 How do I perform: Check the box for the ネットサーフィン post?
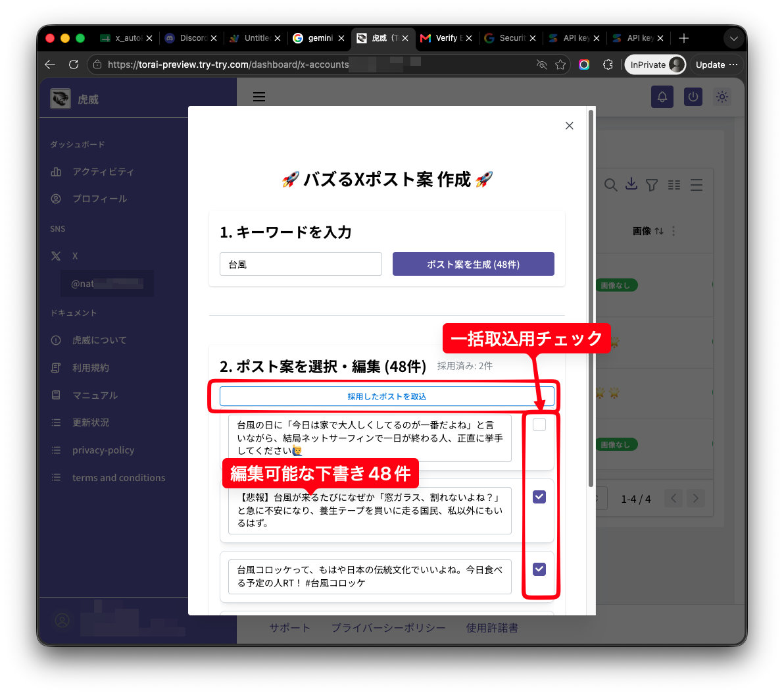tap(539, 425)
